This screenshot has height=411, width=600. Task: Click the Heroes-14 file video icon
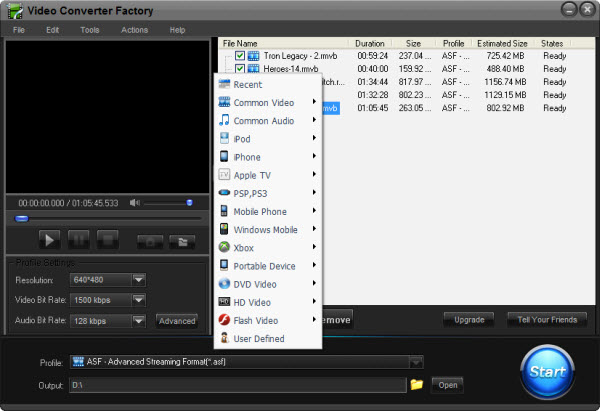click(253, 69)
